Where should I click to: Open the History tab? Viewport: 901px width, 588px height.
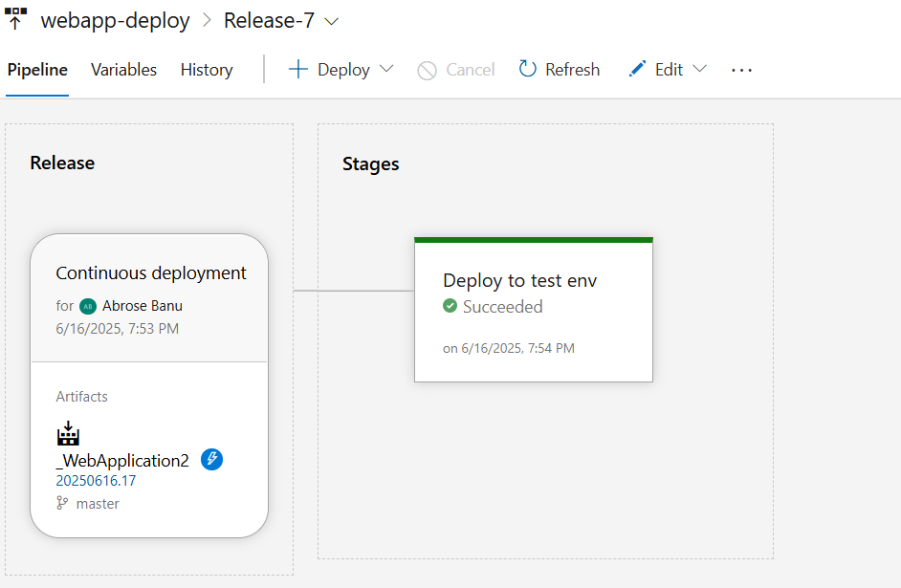pyautogui.click(x=207, y=70)
